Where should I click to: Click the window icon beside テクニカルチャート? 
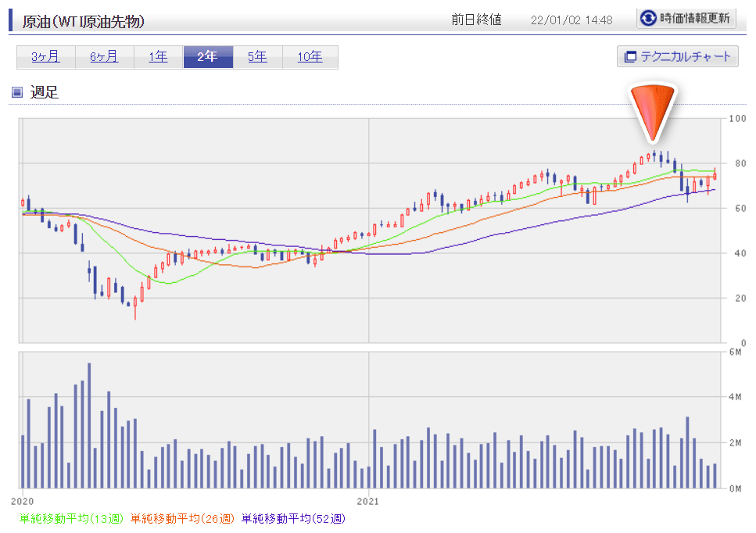click(630, 56)
